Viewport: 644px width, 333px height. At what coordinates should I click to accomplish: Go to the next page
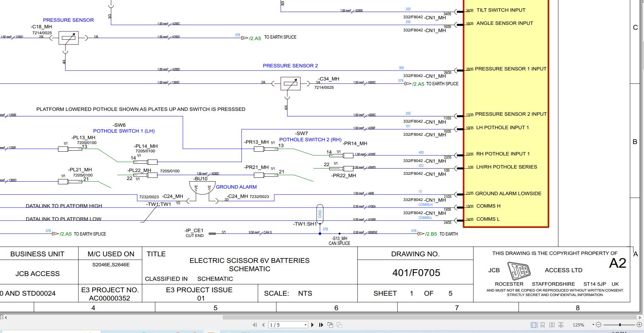[x=312, y=325]
